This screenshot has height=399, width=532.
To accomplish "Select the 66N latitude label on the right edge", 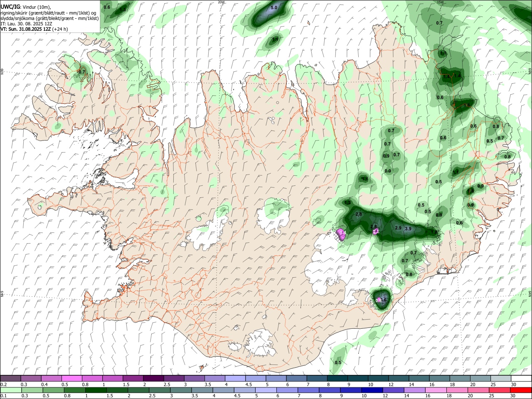I will tap(530, 71).
